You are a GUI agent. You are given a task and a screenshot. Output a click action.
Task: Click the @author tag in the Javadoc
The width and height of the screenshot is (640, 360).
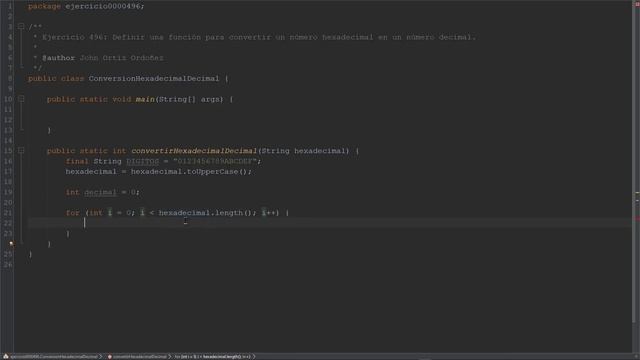58,58
